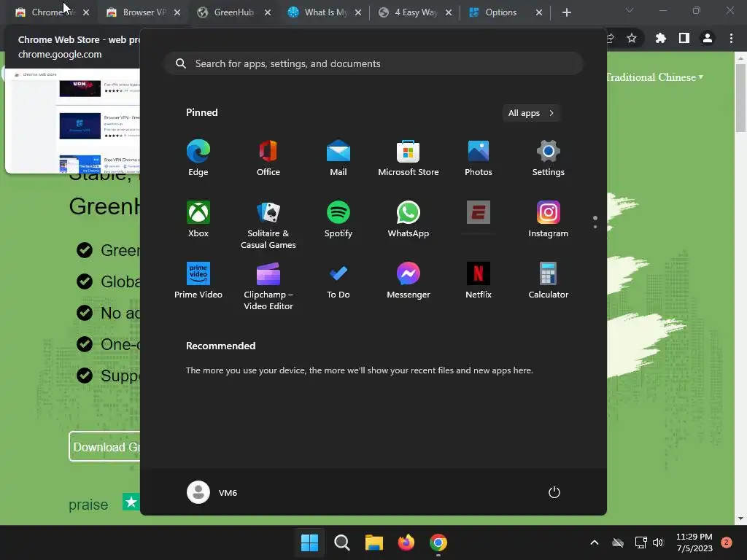Screen dimensions: 747x560
Task: Open a new Chrome tab
Action: [x=566, y=12]
